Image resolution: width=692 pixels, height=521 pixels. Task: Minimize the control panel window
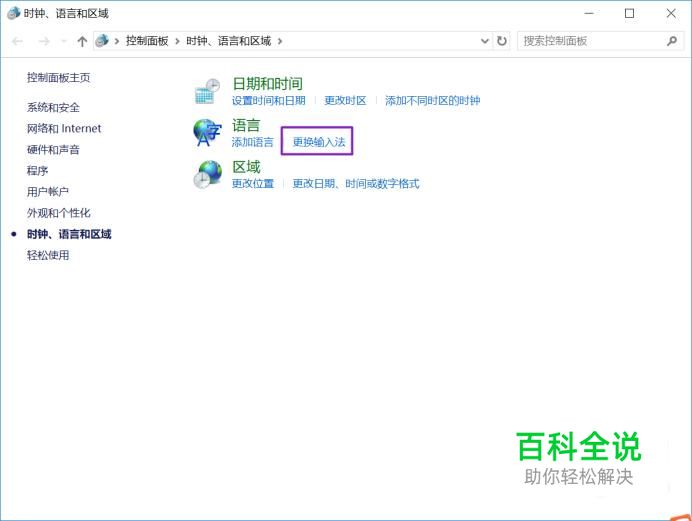589,13
